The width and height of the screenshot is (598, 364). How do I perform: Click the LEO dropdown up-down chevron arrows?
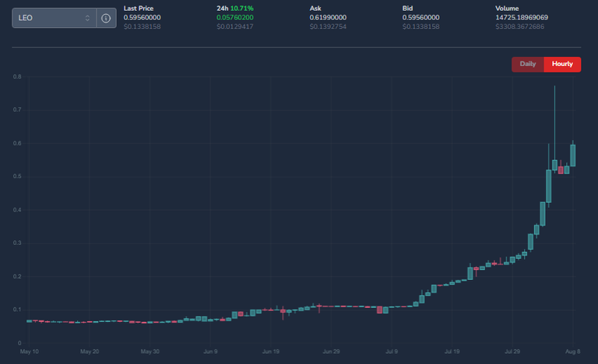[x=87, y=18]
